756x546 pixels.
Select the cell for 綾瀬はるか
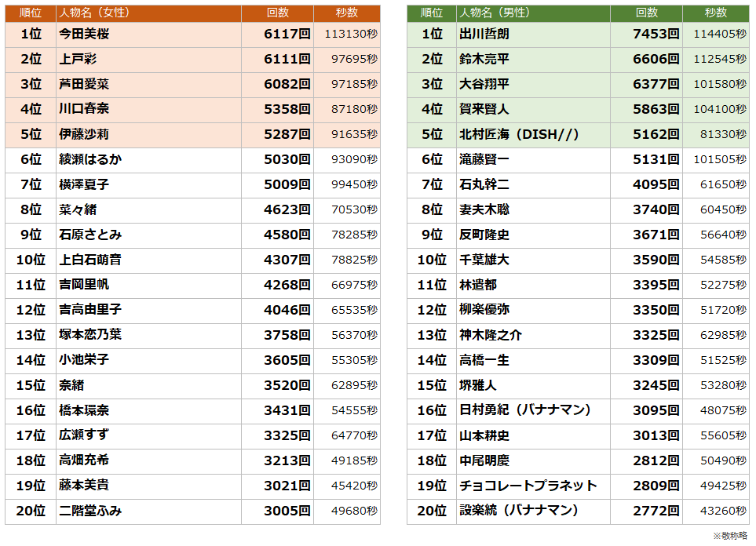(90, 160)
